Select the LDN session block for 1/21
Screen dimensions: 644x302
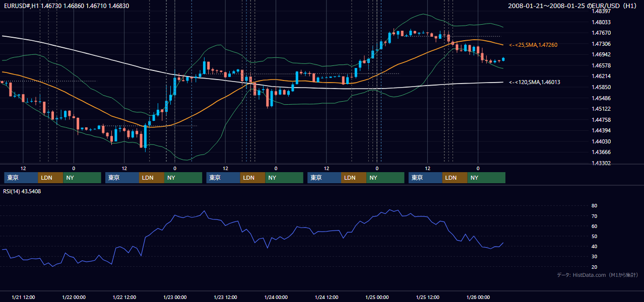[50, 178]
